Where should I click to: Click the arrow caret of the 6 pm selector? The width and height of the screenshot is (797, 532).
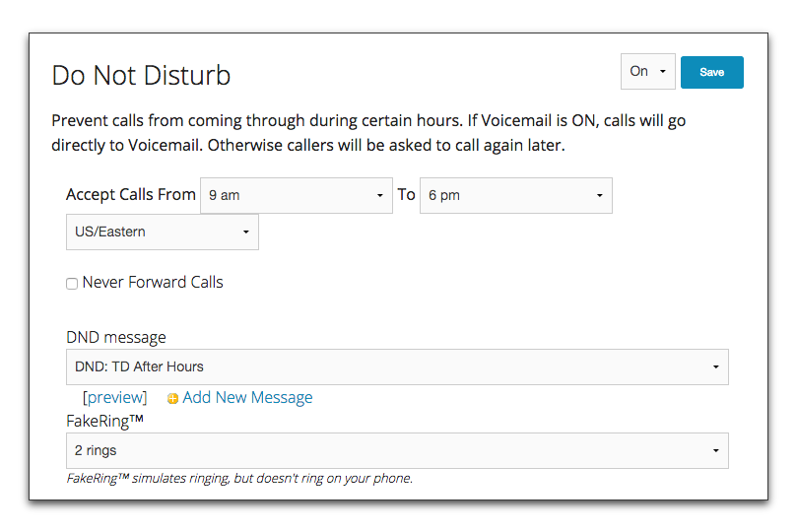(600, 196)
